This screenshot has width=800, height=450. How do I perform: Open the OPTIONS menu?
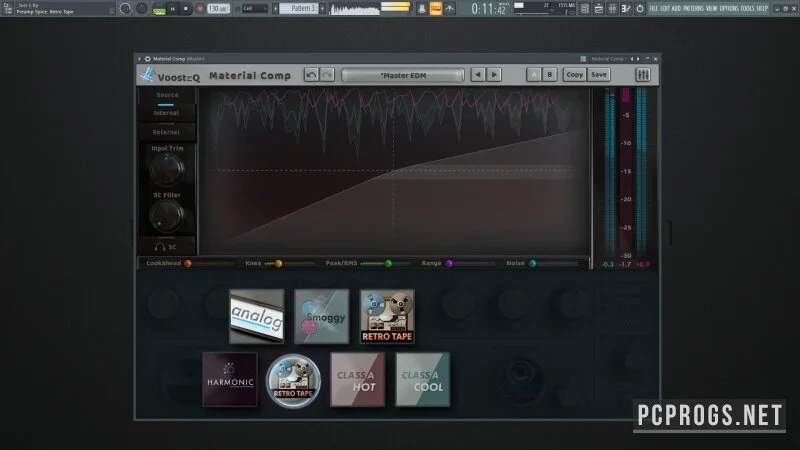729,9
